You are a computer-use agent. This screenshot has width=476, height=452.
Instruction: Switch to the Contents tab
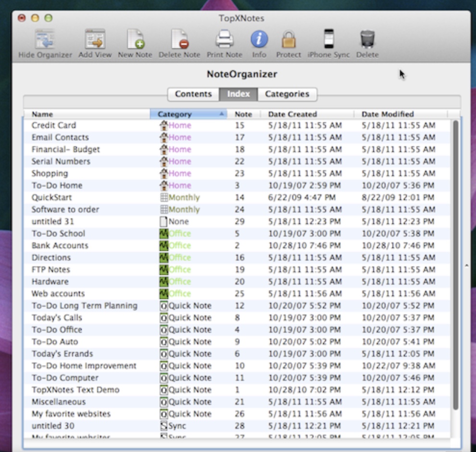[x=193, y=94]
